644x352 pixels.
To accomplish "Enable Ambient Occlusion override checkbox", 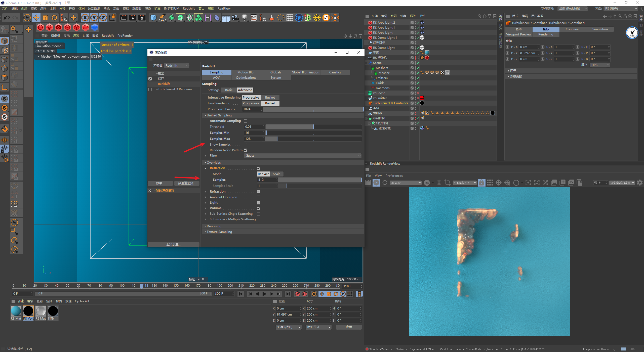I will point(258,197).
